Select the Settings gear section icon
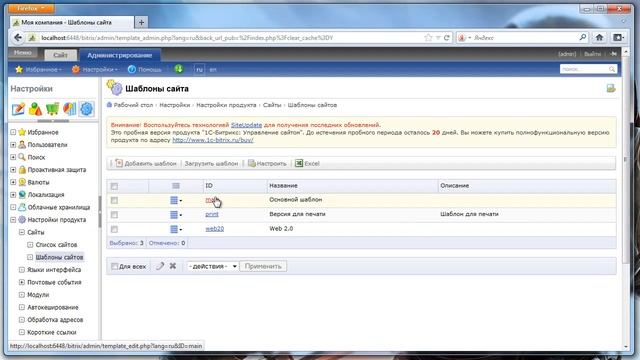The image size is (640, 360). [87, 109]
